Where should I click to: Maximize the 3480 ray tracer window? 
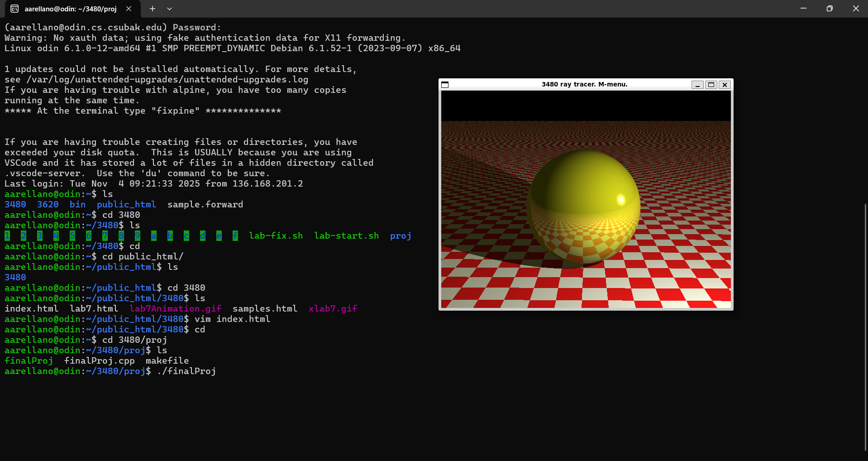[711, 85]
